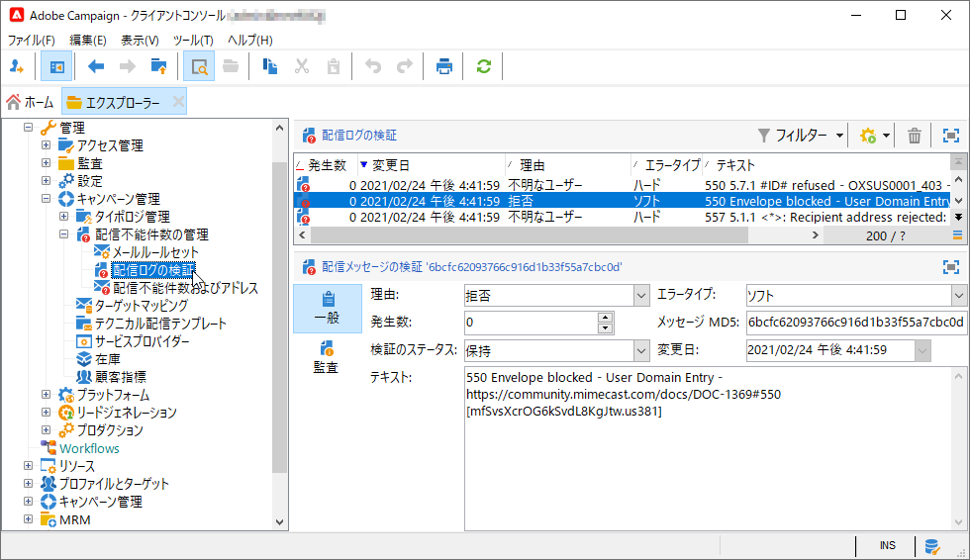Maximize the list panel with expand icon
The width and height of the screenshot is (970, 560).
[951, 136]
